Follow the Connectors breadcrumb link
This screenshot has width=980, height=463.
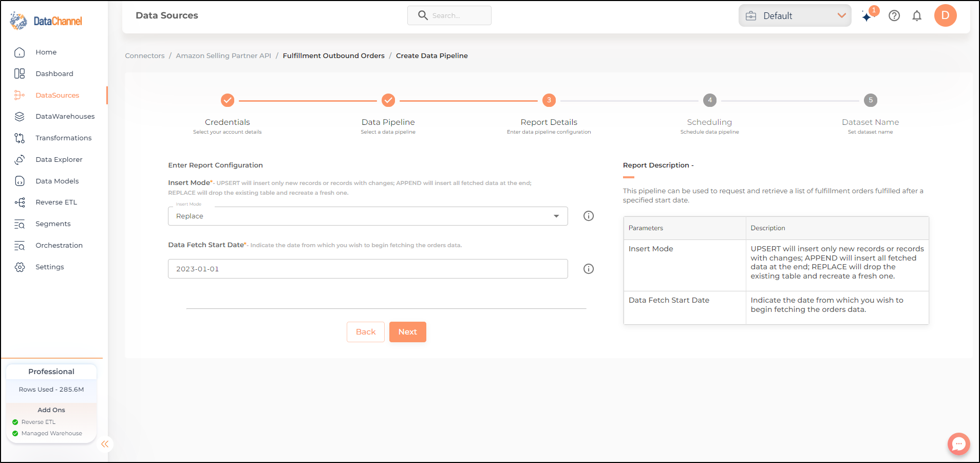[x=145, y=55]
